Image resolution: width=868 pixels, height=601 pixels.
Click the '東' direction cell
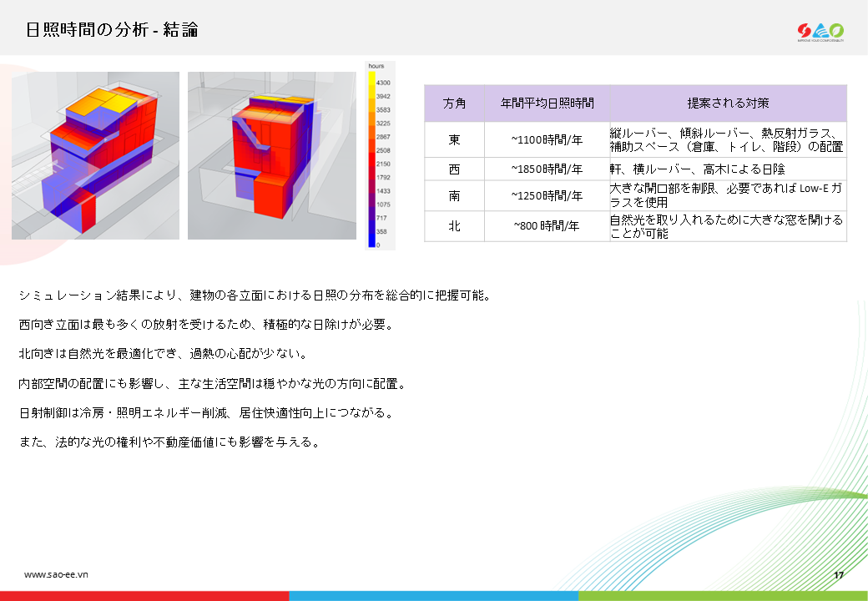coord(455,140)
